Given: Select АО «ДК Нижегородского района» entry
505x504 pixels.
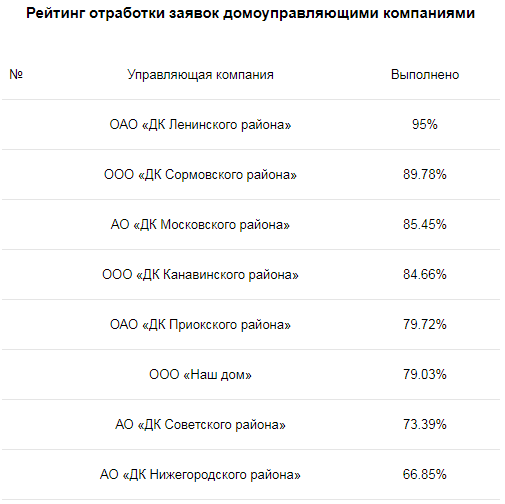Looking at the screenshot, I should click(200, 475).
